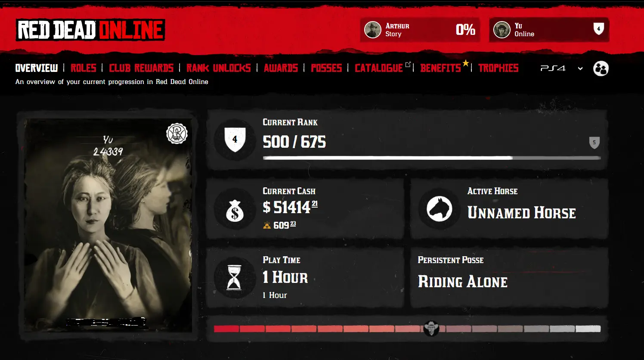Click the card emblem badge icon
The width and height of the screenshot is (644, 360).
click(176, 133)
